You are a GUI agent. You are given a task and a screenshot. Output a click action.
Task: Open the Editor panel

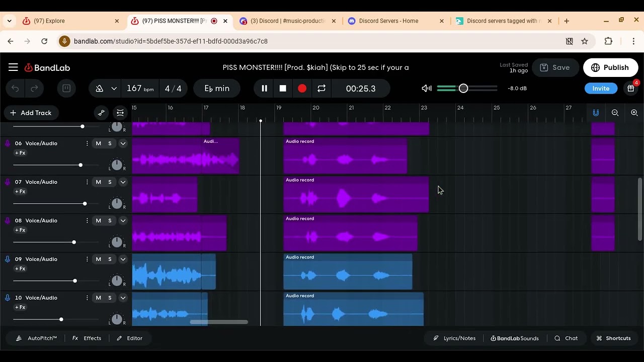(130, 338)
